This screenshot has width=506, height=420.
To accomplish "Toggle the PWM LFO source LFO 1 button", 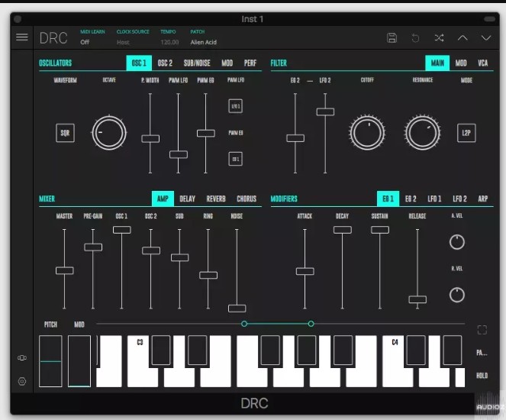I will point(236,106).
